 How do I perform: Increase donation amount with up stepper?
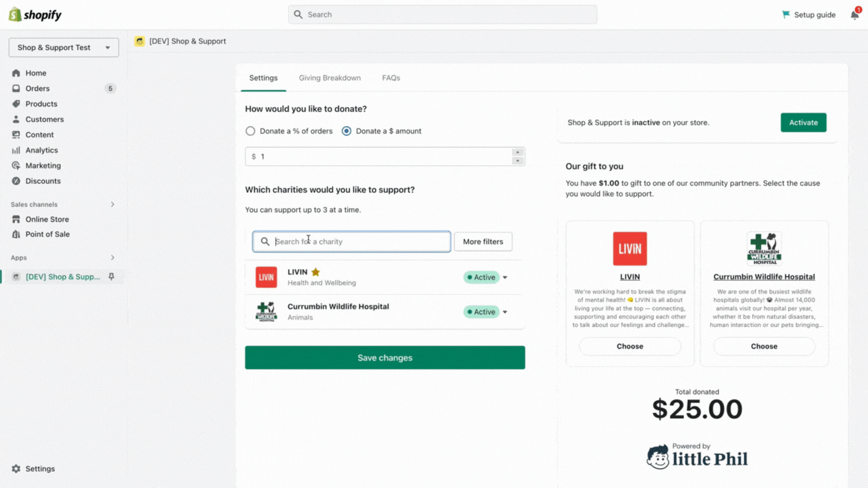coord(517,152)
